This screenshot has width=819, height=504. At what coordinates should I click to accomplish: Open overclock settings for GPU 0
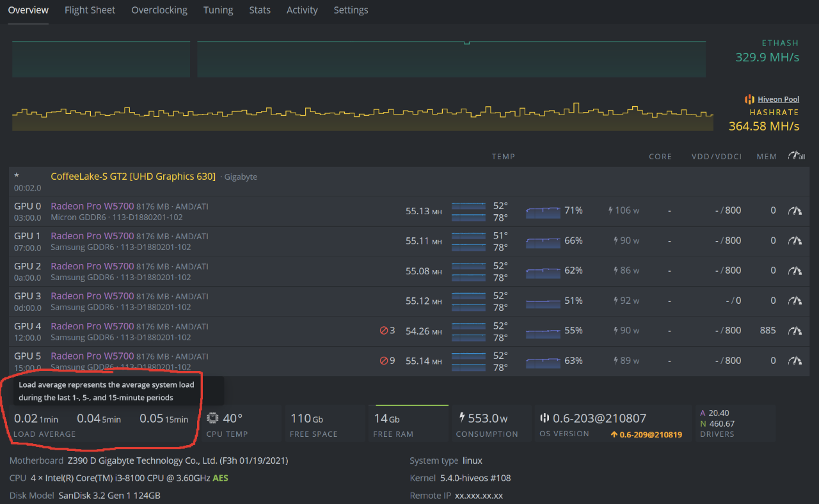pyautogui.click(x=795, y=210)
